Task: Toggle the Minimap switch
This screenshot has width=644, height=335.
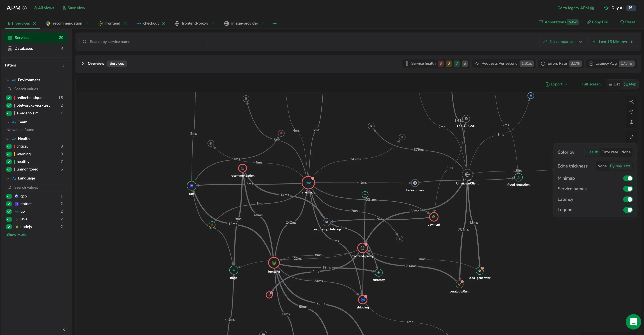Action: 628,178
